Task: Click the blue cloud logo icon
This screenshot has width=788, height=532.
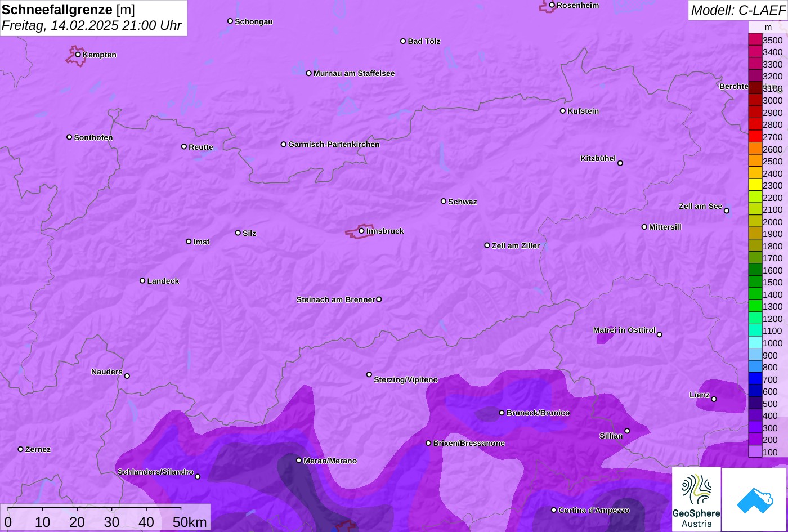Action: [x=755, y=500]
